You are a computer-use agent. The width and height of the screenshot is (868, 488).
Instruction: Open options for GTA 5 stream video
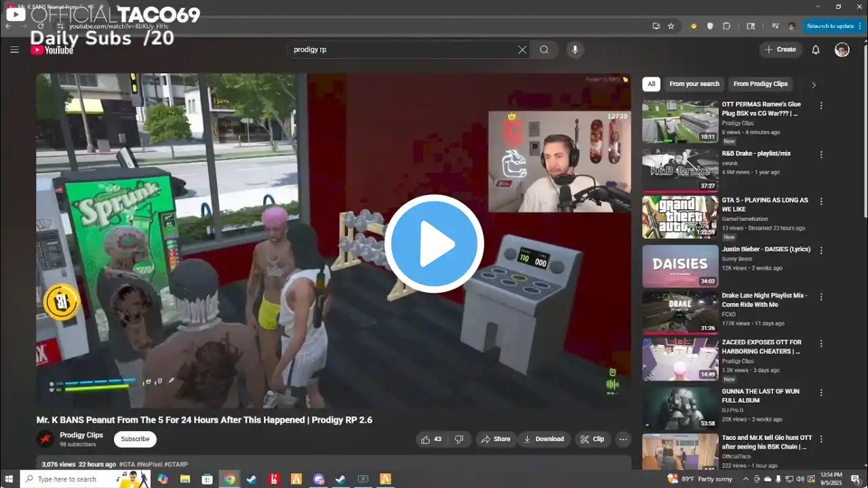click(821, 201)
